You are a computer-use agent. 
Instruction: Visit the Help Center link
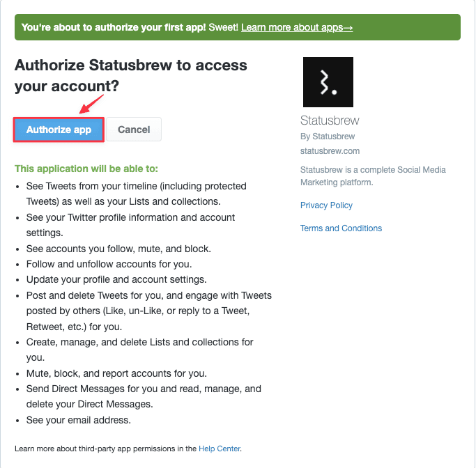(219, 448)
